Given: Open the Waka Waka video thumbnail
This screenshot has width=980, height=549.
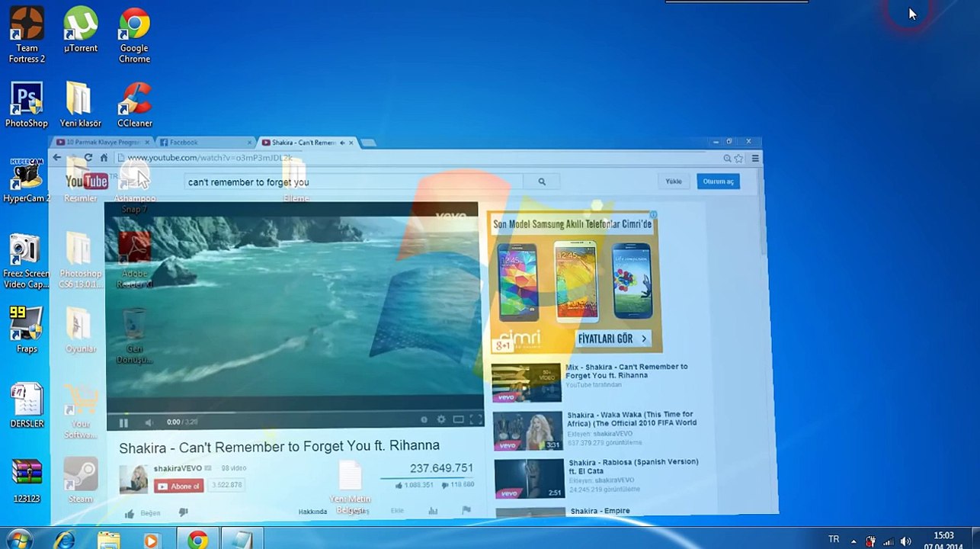Looking at the screenshot, I should pos(528,431).
